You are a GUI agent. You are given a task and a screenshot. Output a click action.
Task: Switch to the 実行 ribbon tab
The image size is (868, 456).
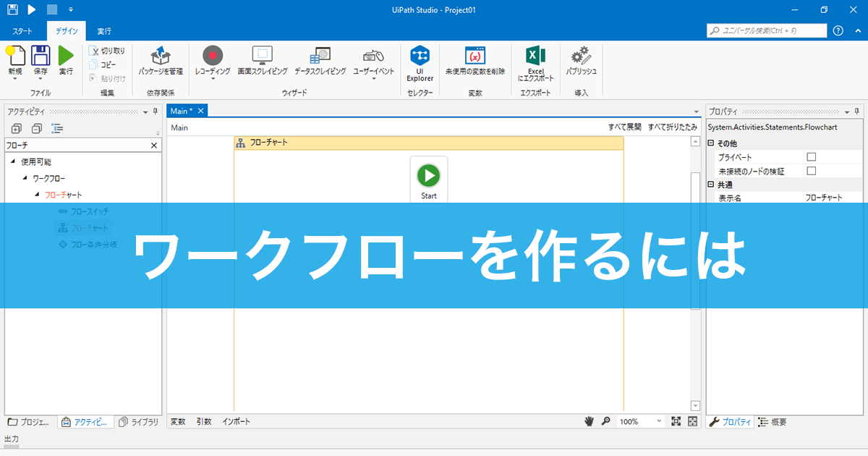[104, 31]
